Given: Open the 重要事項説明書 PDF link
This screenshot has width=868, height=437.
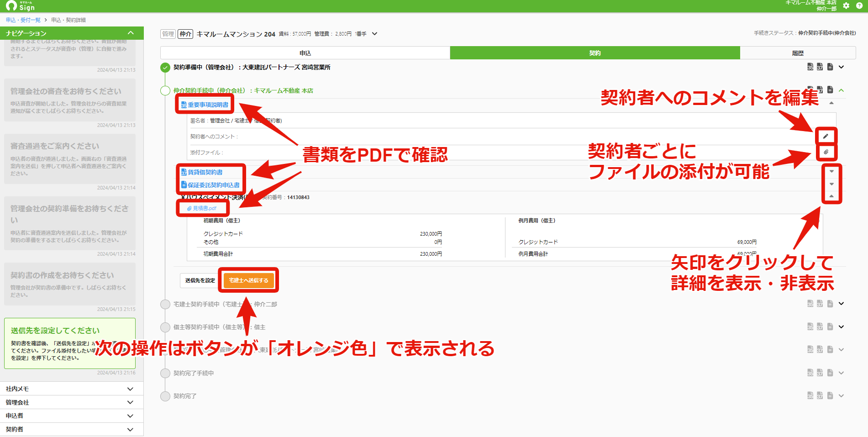Looking at the screenshot, I should click(x=205, y=105).
